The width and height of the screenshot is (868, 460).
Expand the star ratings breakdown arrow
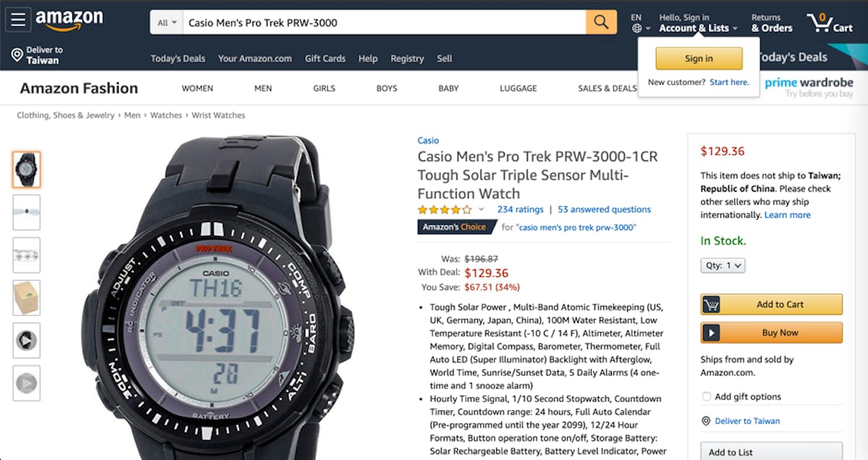481,209
